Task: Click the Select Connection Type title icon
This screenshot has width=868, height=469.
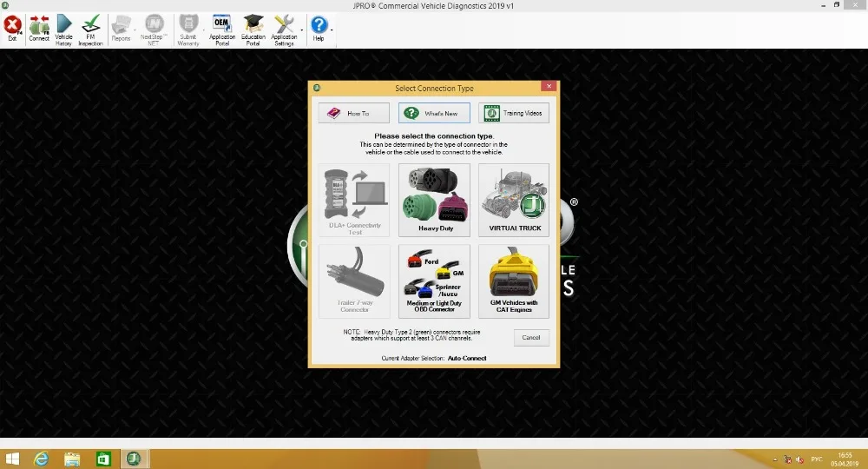Action: click(x=317, y=88)
